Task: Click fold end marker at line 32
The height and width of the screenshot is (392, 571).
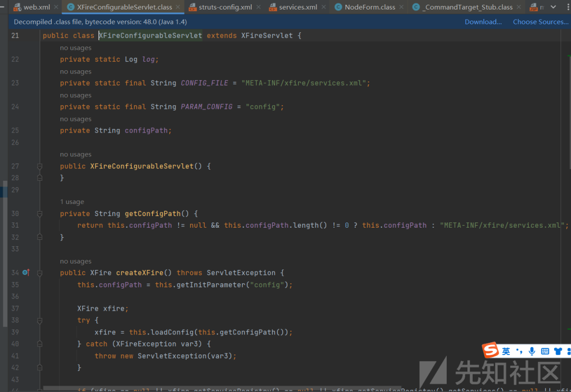Action: pyautogui.click(x=40, y=237)
